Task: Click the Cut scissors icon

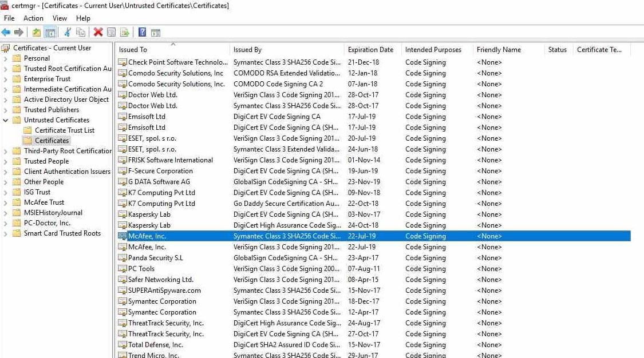Action: pos(68,32)
